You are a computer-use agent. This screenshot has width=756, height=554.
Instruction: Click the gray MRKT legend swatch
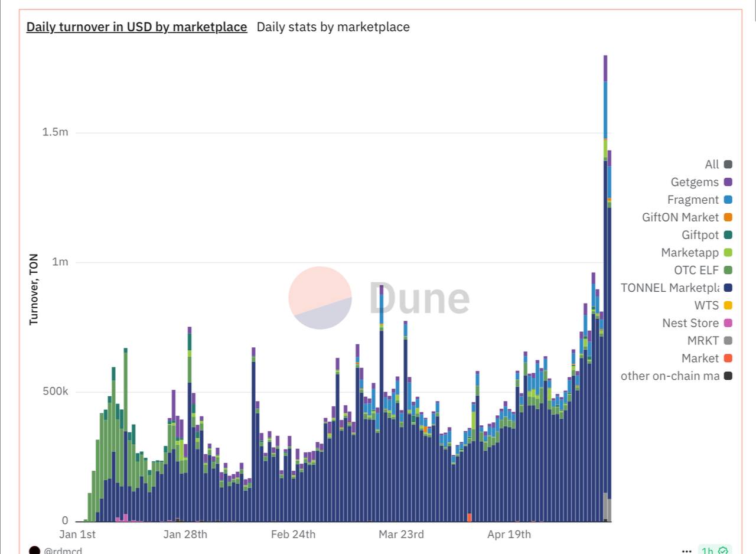pyautogui.click(x=728, y=341)
